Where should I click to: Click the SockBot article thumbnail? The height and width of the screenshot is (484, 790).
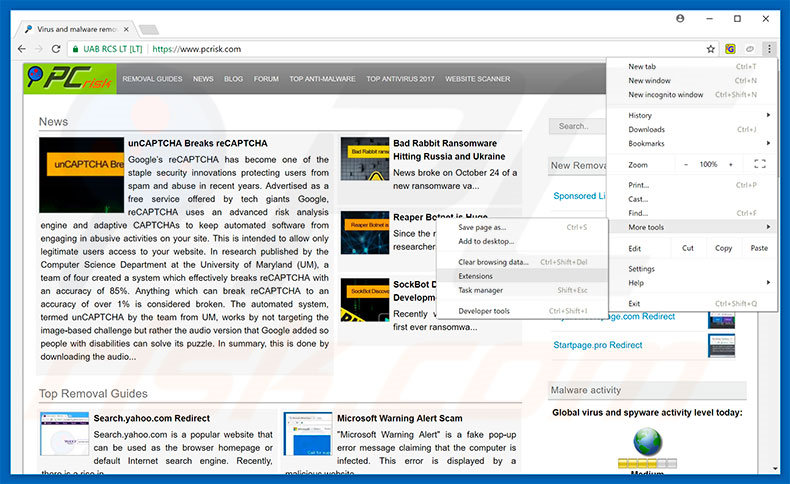(x=365, y=300)
